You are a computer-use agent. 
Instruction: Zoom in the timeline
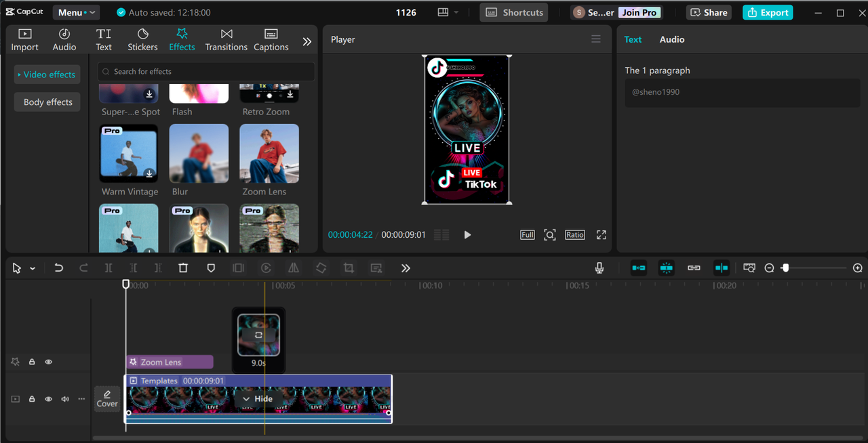coord(858,268)
